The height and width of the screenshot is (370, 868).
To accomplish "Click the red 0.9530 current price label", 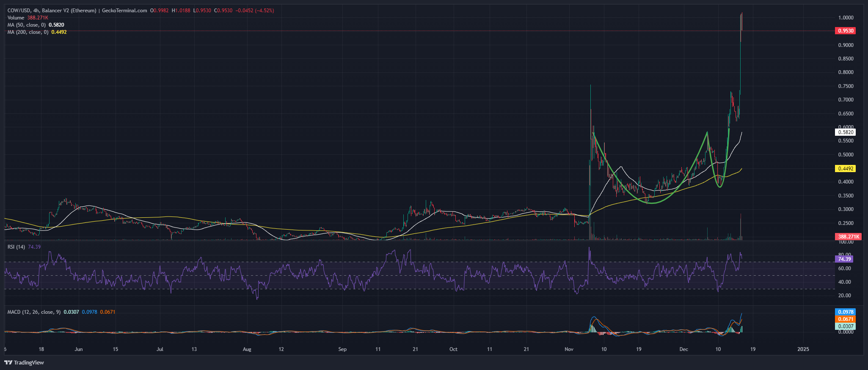I will pos(846,31).
